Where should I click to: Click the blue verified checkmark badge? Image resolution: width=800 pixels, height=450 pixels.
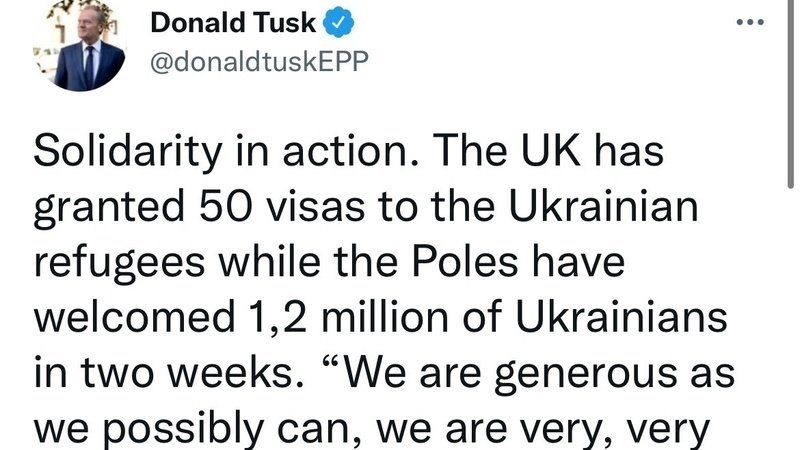(x=337, y=22)
